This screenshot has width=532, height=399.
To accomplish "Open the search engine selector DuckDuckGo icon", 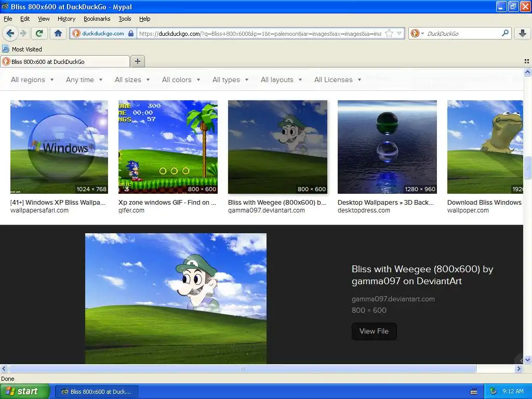I will tap(417, 33).
